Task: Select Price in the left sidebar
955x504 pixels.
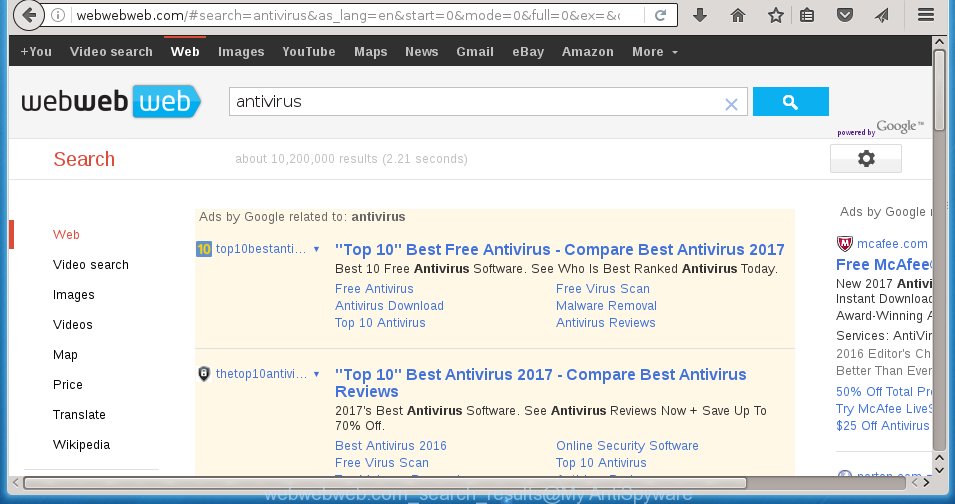Action: click(68, 385)
